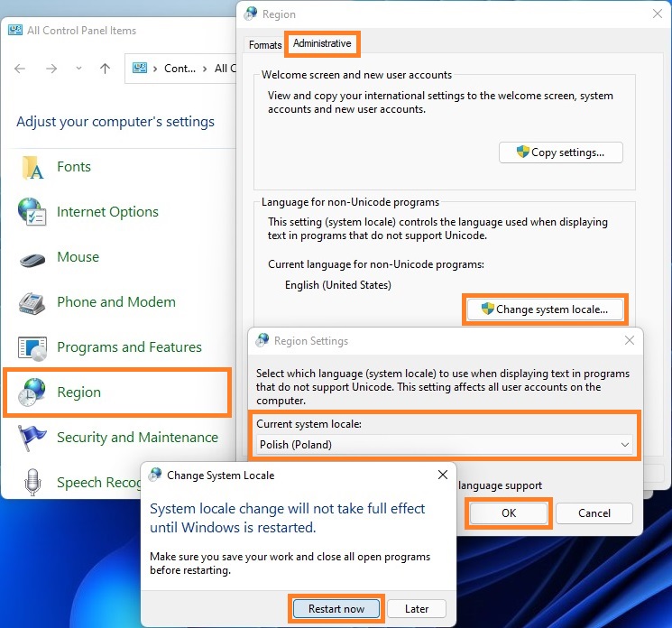Open the Fonts folder icon
Screen dimensions: 672x628
tap(33, 167)
